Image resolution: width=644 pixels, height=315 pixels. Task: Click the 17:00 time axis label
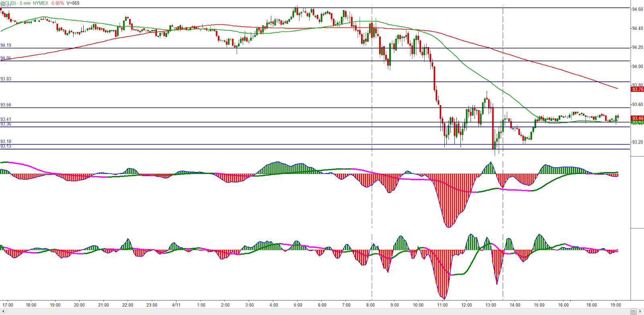click(8, 305)
